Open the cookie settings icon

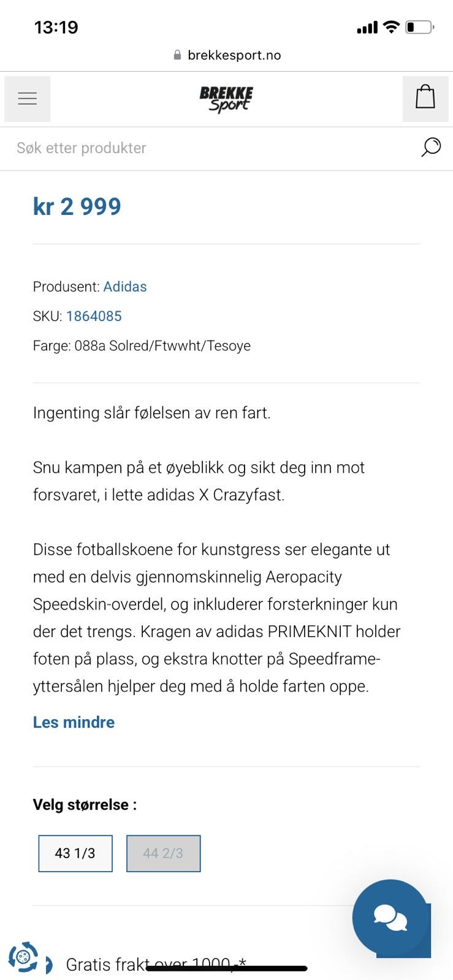click(x=23, y=957)
